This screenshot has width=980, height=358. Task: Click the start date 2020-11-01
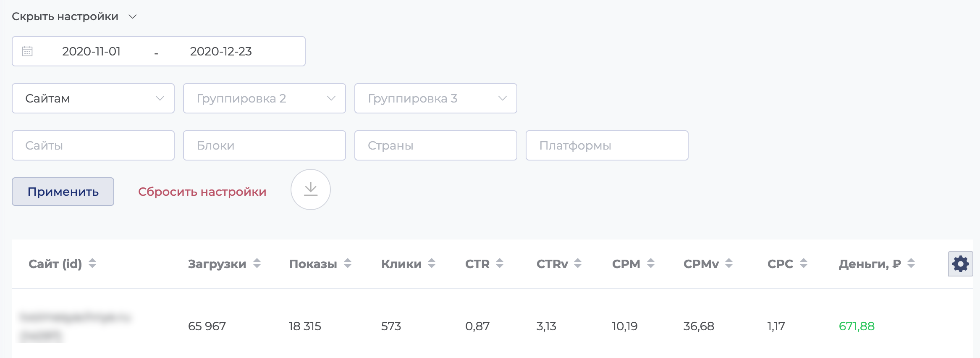point(91,51)
